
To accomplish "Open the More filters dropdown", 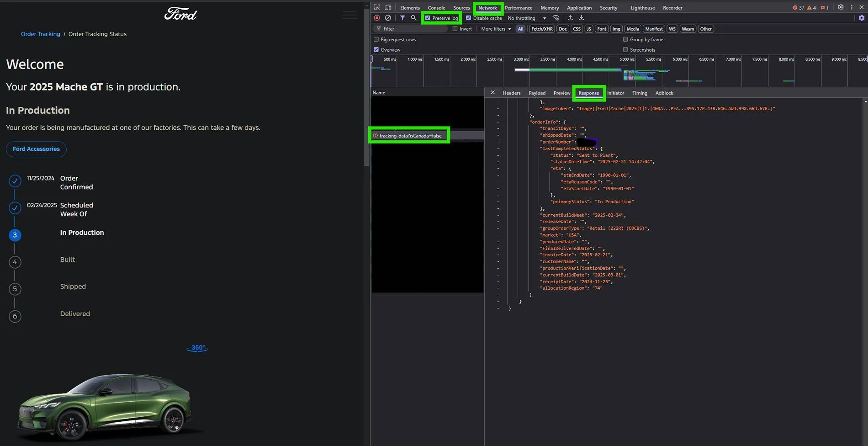I will [496, 29].
